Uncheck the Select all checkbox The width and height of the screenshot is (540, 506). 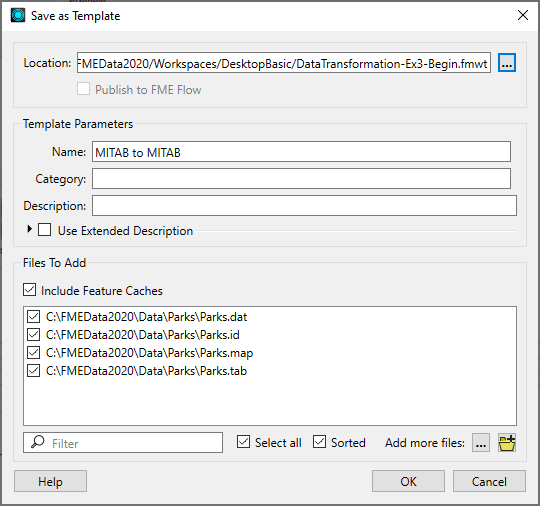click(x=243, y=442)
